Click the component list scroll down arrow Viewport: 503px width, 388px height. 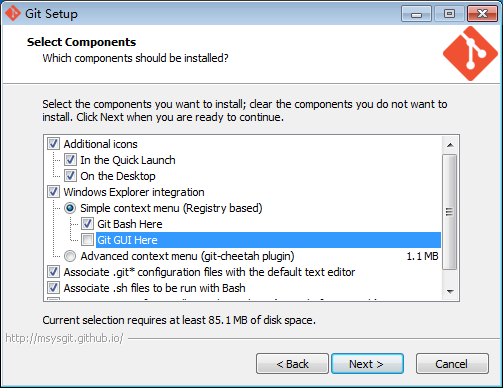pos(450,292)
